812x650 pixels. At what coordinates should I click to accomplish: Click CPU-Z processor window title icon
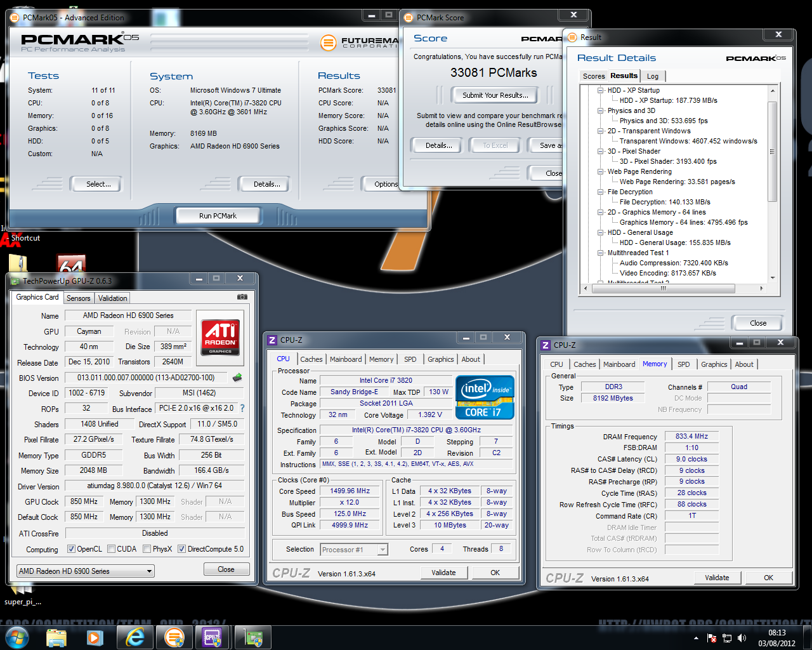tap(272, 340)
